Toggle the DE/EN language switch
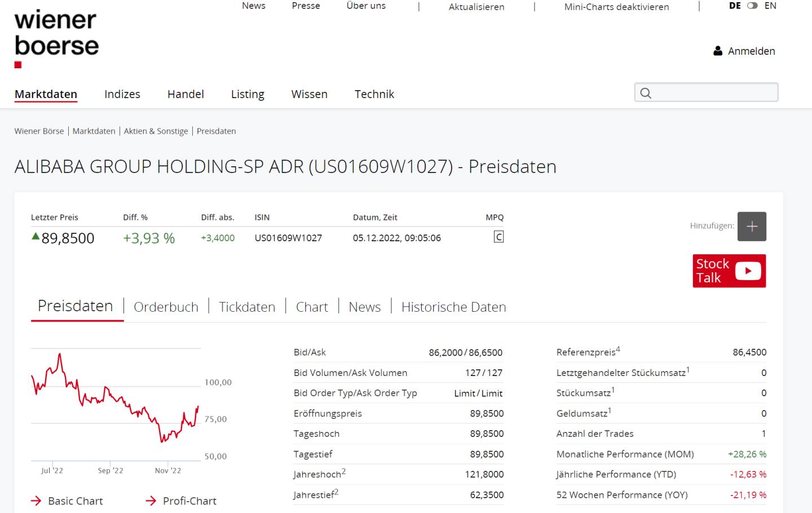This screenshot has height=513, width=812. (x=752, y=6)
